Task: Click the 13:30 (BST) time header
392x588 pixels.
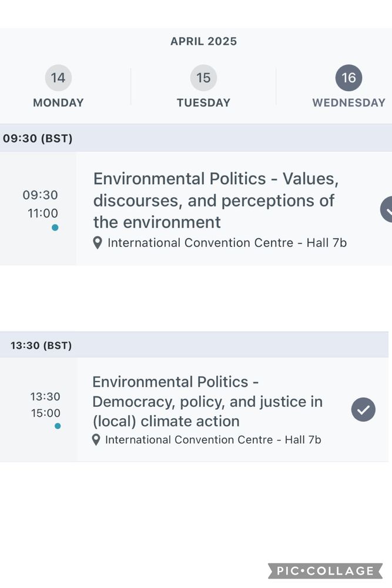Action: [x=41, y=345]
